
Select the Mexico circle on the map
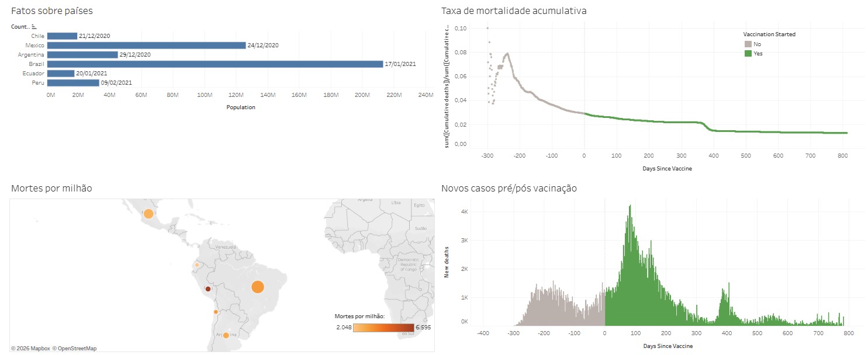tap(148, 214)
